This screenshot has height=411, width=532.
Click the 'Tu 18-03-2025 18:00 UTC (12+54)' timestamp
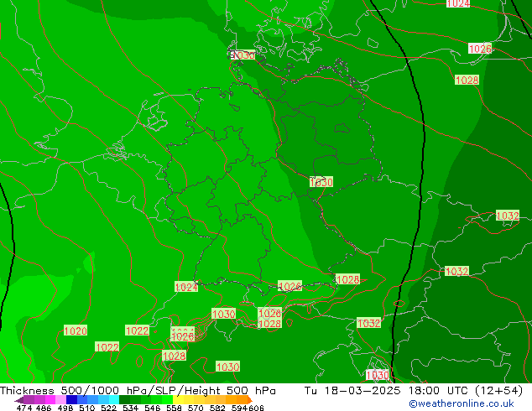pyautogui.click(x=414, y=390)
